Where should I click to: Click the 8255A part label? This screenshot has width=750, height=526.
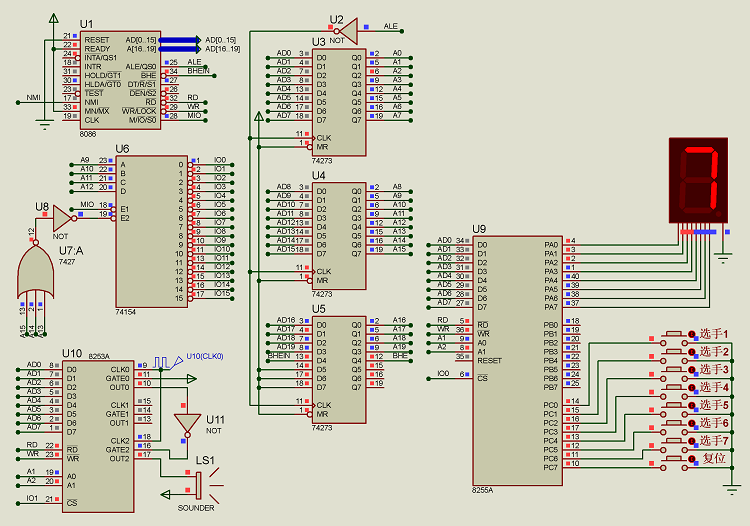482,490
